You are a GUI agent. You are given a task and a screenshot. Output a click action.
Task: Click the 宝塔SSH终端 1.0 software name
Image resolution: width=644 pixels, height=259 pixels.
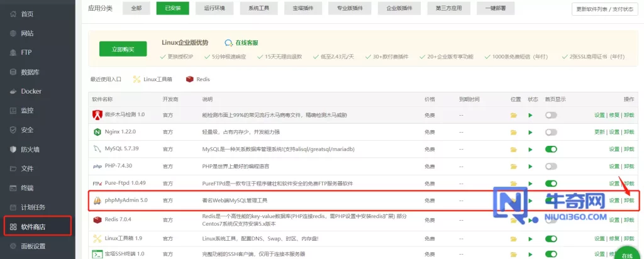pos(125,254)
